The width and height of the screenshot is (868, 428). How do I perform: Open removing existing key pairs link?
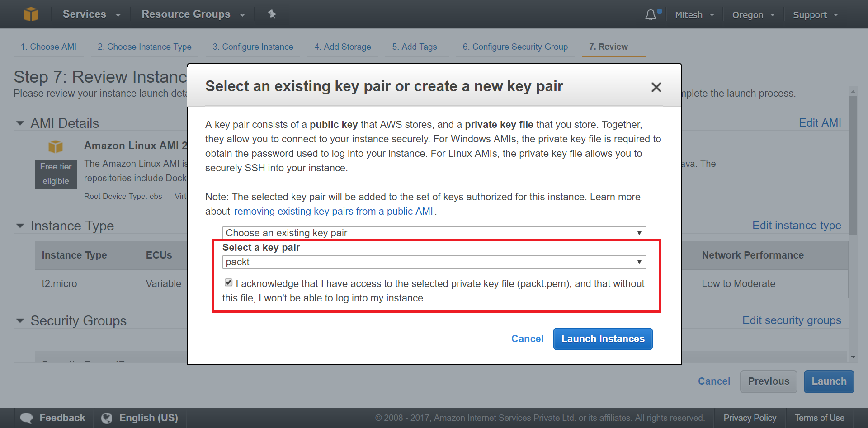click(334, 212)
